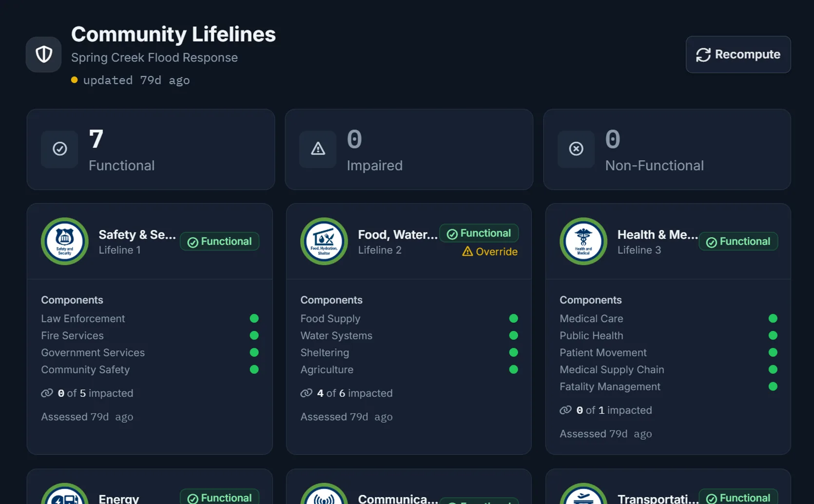The image size is (814, 504).
Task: Click the Water Systems component label
Action: (x=336, y=335)
